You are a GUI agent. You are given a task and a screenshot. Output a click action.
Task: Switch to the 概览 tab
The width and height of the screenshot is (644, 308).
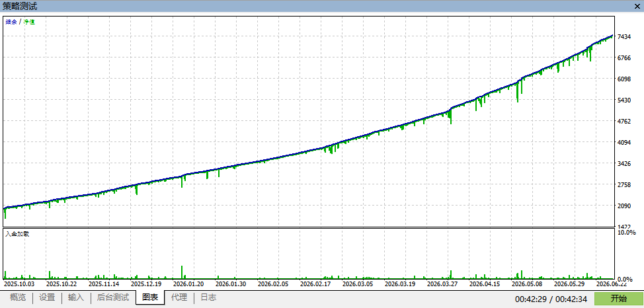click(x=18, y=297)
